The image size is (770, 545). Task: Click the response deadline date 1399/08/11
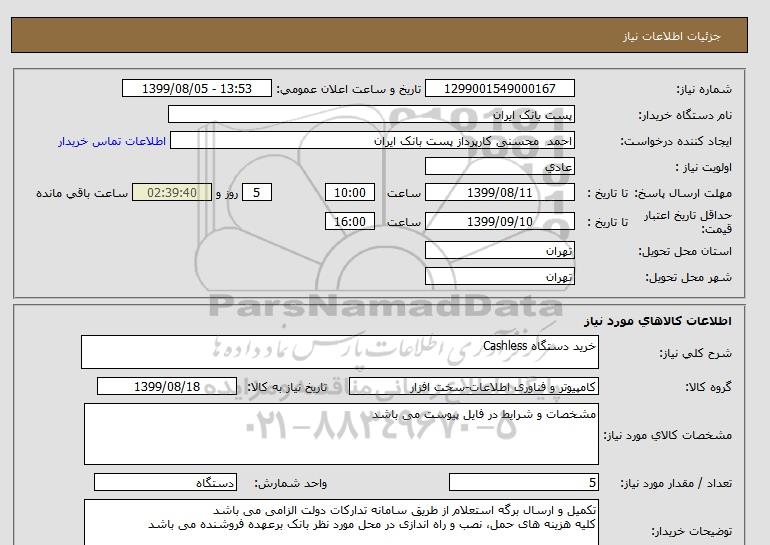coord(499,192)
